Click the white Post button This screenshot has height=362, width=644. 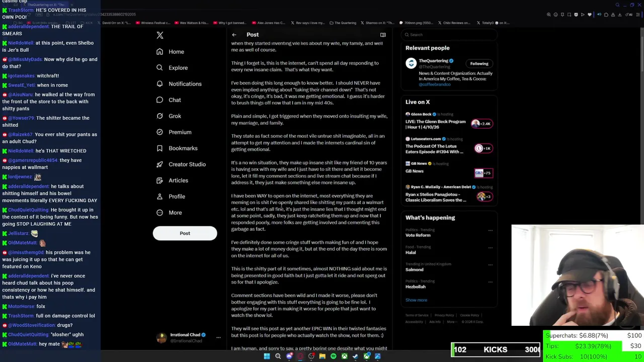(x=185, y=233)
